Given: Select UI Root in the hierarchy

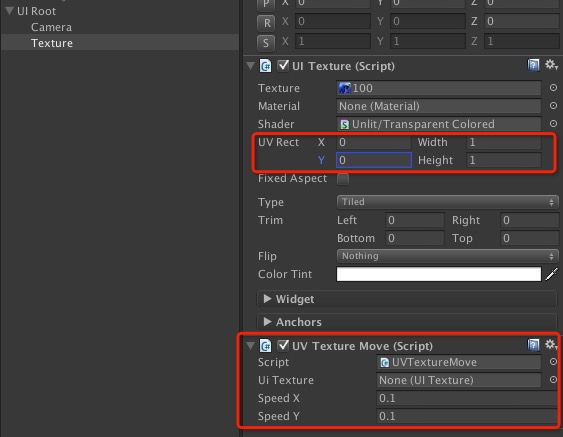Looking at the screenshot, I should pyautogui.click(x=36, y=11).
